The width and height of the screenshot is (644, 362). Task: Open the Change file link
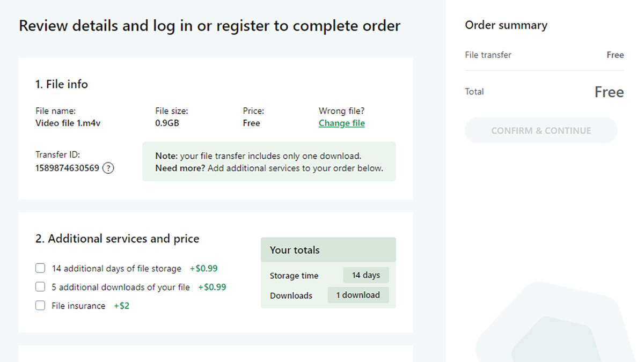pyautogui.click(x=341, y=123)
